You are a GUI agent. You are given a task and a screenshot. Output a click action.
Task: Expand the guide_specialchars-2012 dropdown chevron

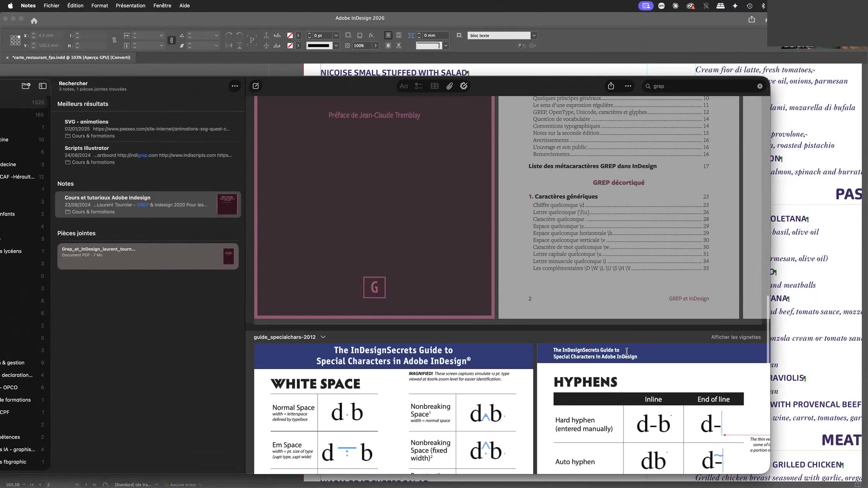[x=323, y=337]
